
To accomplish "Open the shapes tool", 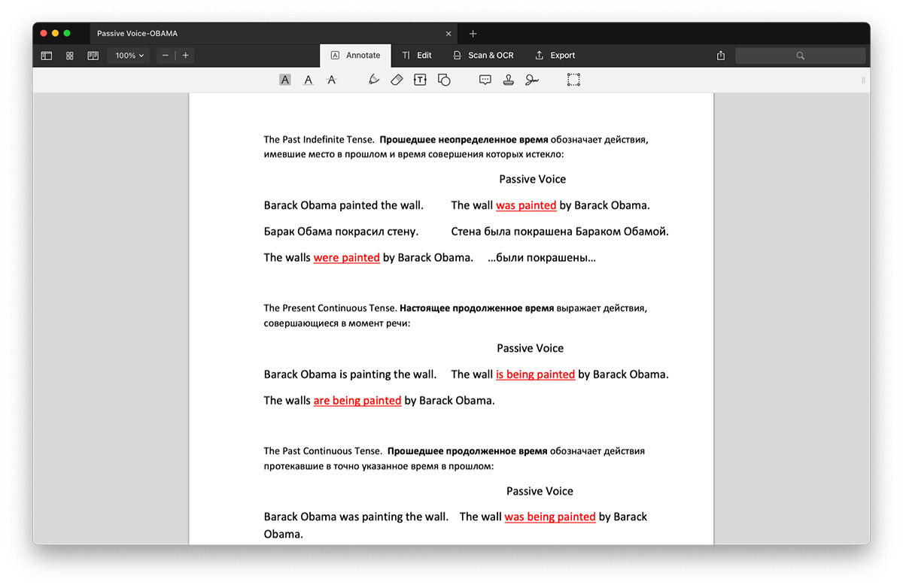I will [x=444, y=80].
